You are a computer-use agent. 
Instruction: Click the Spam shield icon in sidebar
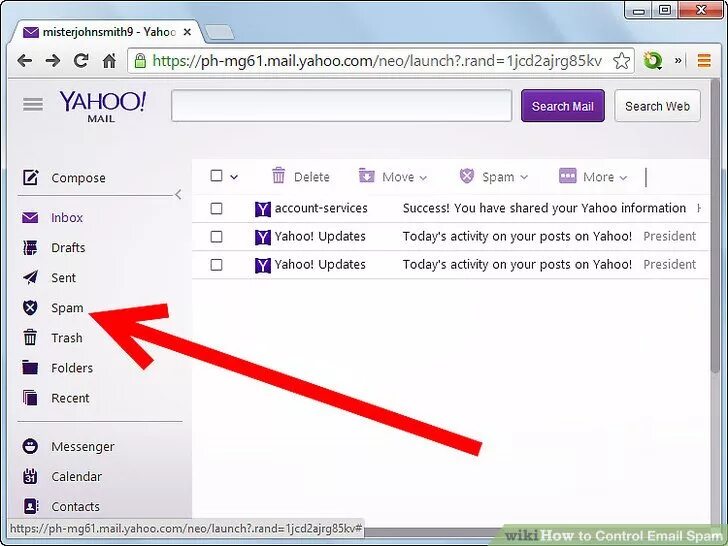point(30,307)
